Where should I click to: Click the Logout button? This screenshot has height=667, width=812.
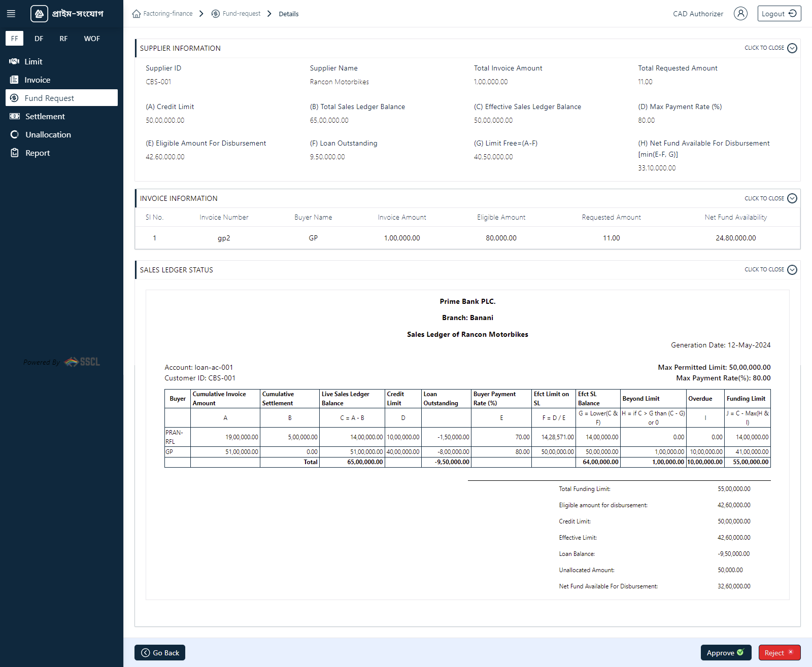click(779, 14)
